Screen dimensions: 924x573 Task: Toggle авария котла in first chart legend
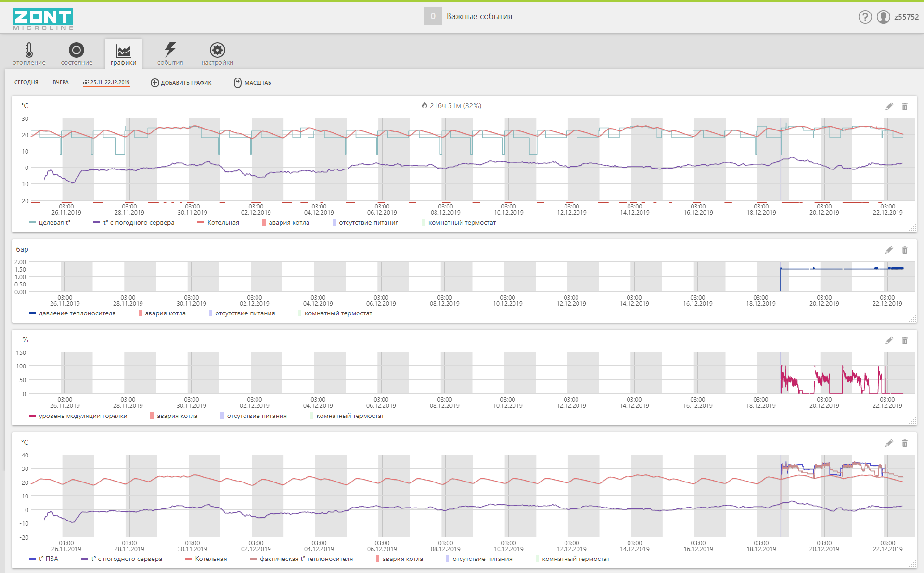point(286,223)
